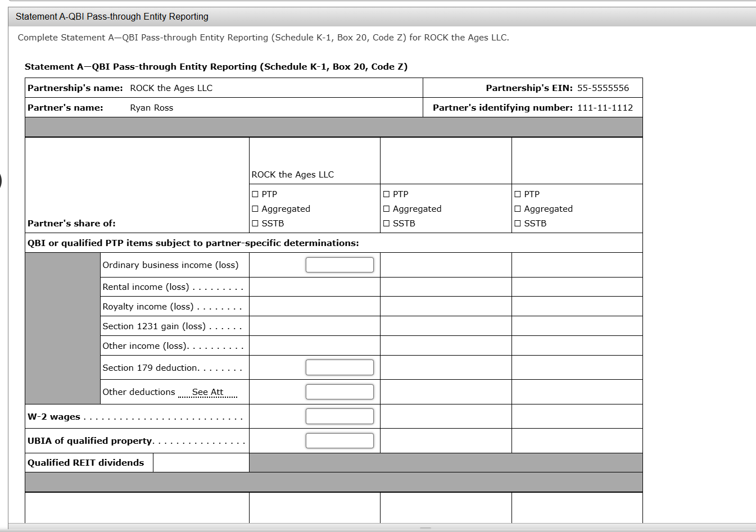Click the 'QBI or qualified PTP items' row heading
Viewport: 756px width, 532px height.
pyautogui.click(x=193, y=243)
